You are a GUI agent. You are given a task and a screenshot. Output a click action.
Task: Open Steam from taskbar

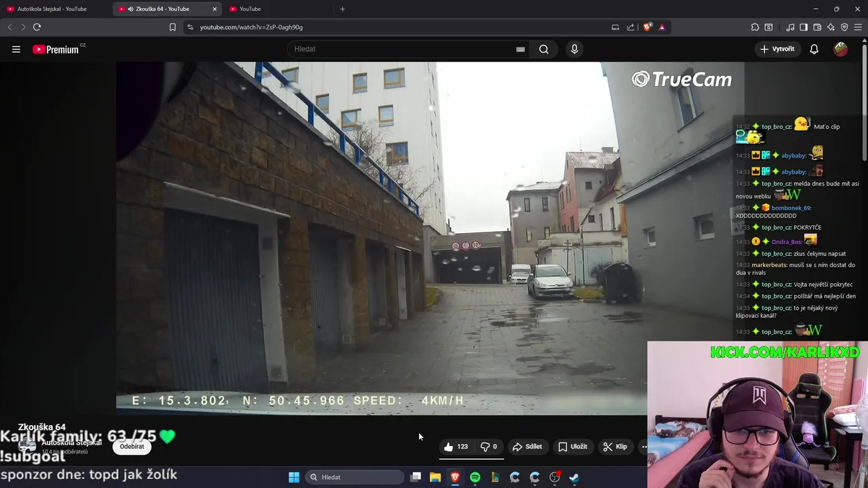click(574, 477)
